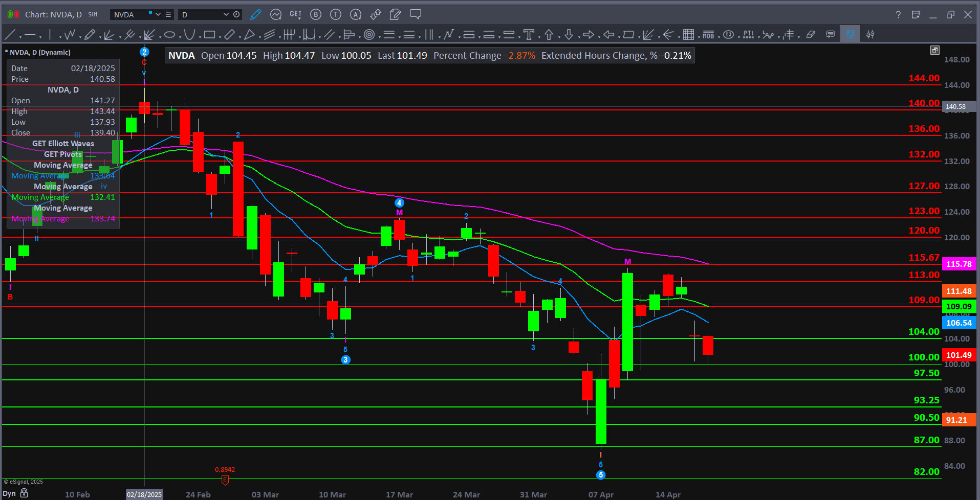
Task: Select the MOB study tool
Action: point(708,35)
